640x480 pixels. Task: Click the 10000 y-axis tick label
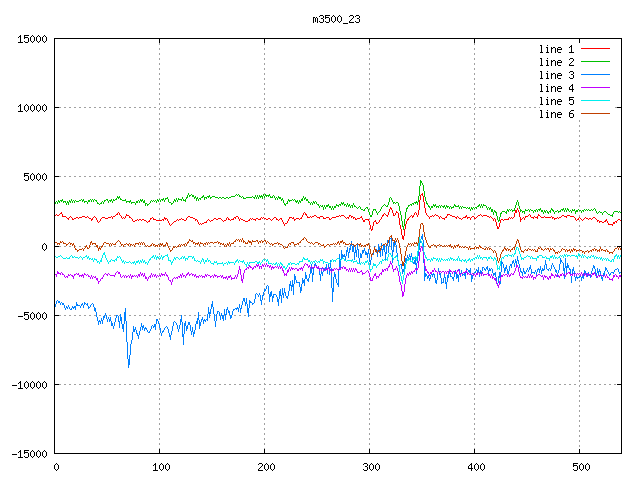(32, 108)
